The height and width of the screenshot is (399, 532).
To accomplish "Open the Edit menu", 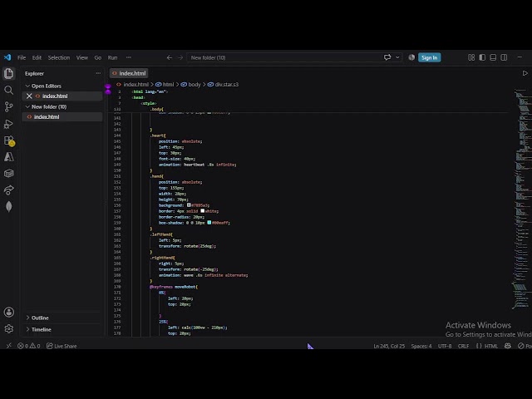I will coord(37,57).
